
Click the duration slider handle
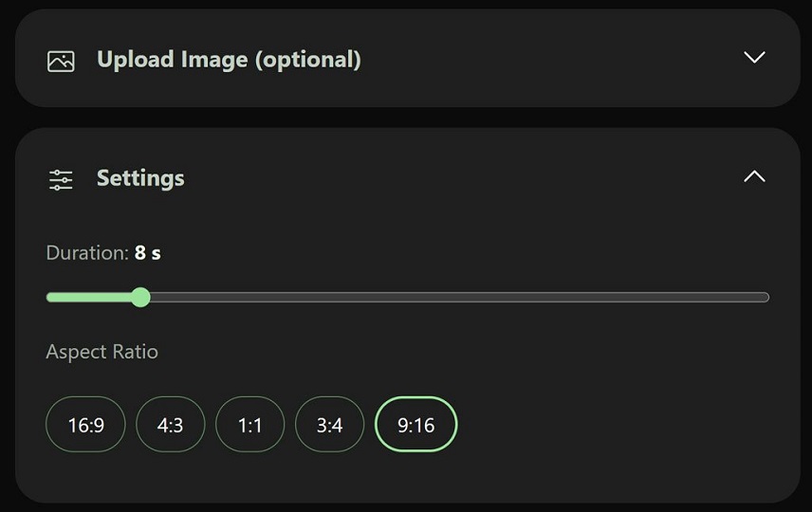coord(140,297)
